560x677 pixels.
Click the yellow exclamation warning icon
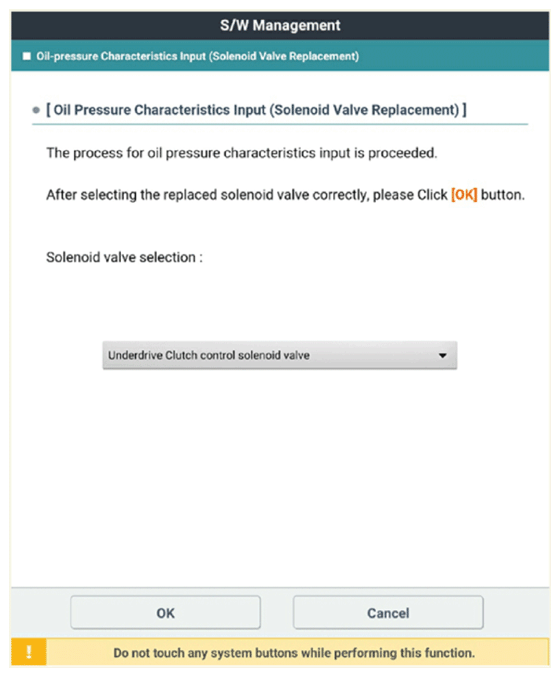click(x=28, y=652)
